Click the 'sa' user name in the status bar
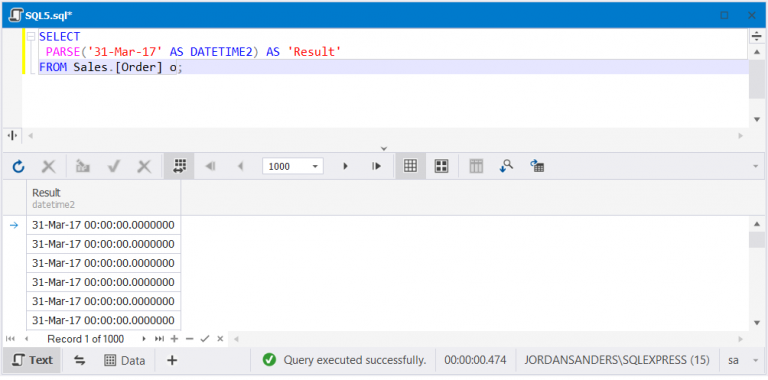 (733, 360)
